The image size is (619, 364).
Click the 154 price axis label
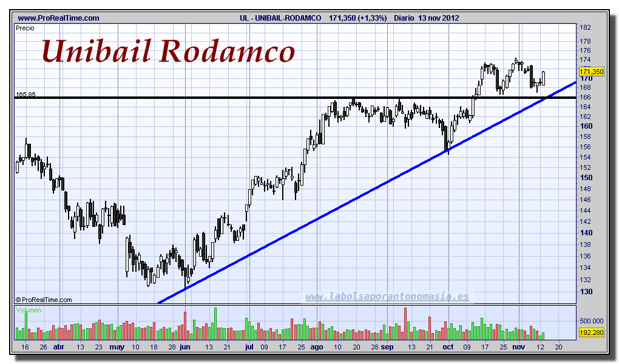click(x=585, y=157)
